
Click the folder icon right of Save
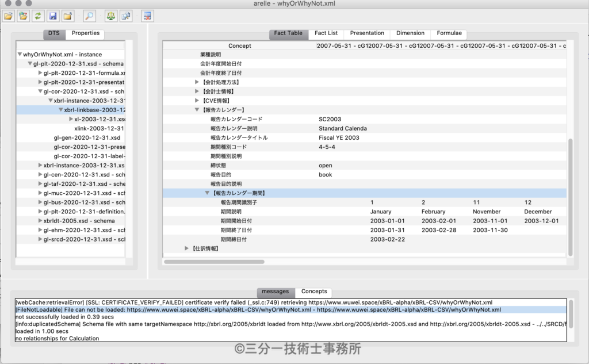coord(68,16)
